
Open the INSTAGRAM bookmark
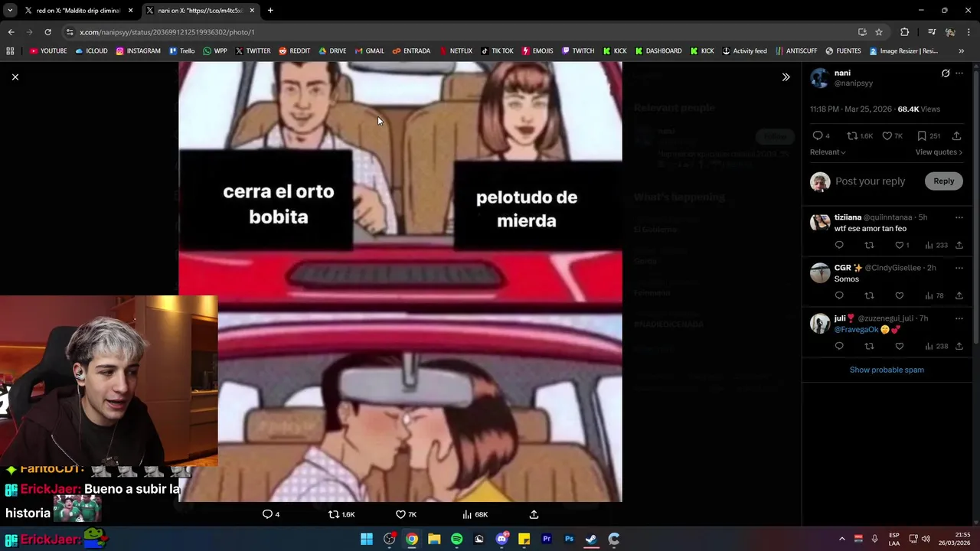tap(138, 51)
